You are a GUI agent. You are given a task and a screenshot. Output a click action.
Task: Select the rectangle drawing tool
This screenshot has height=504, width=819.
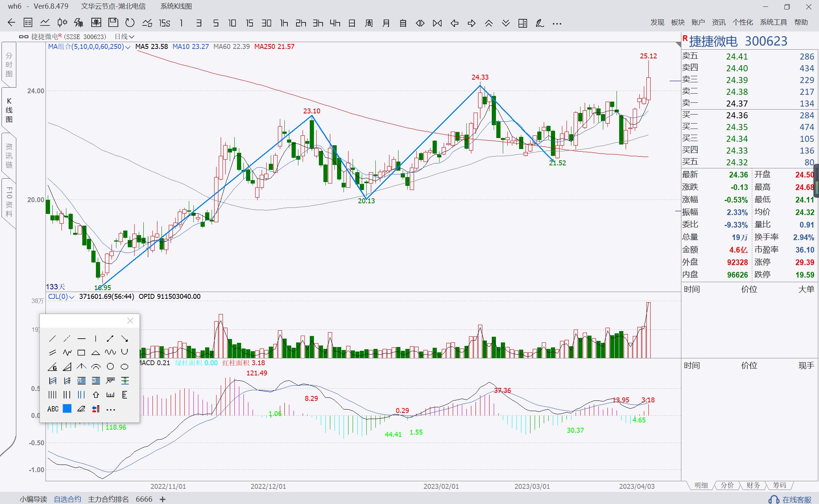[81, 353]
